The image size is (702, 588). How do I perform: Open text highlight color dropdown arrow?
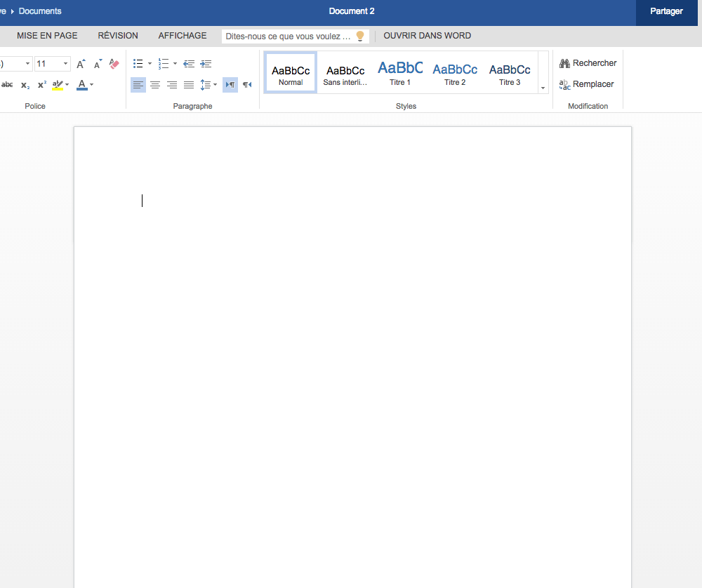click(x=67, y=85)
